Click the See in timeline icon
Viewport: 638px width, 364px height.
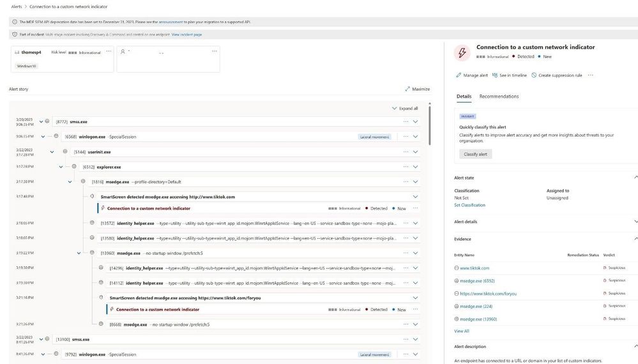[x=495, y=75]
